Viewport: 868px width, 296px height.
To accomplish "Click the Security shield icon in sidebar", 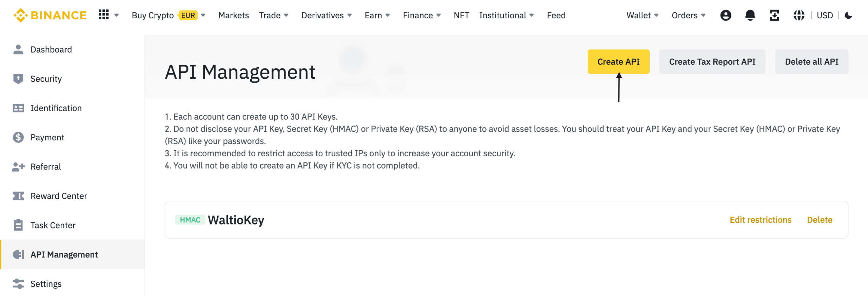I will coord(18,79).
